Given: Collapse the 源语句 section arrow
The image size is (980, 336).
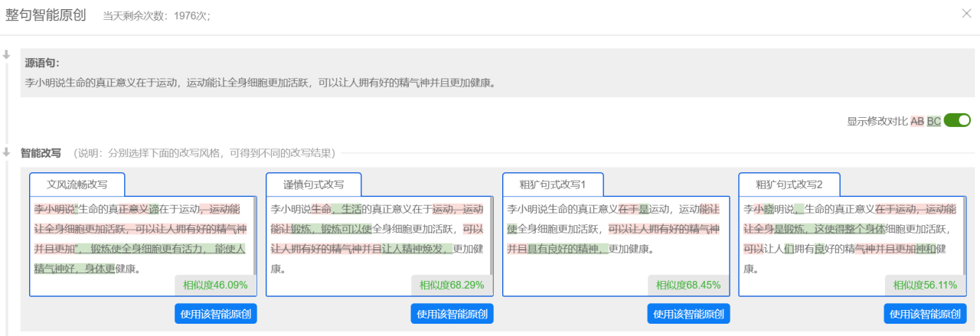Looking at the screenshot, I should pyautogui.click(x=6, y=55).
